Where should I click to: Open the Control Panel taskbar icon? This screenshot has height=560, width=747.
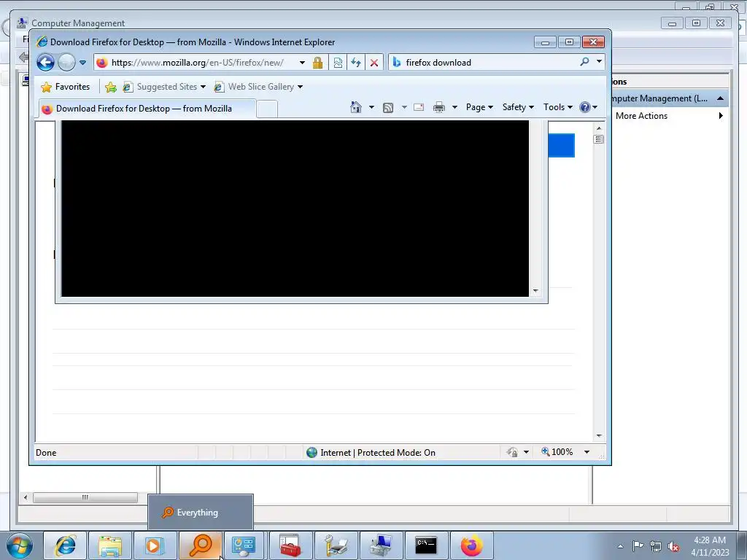[x=245, y=545]
